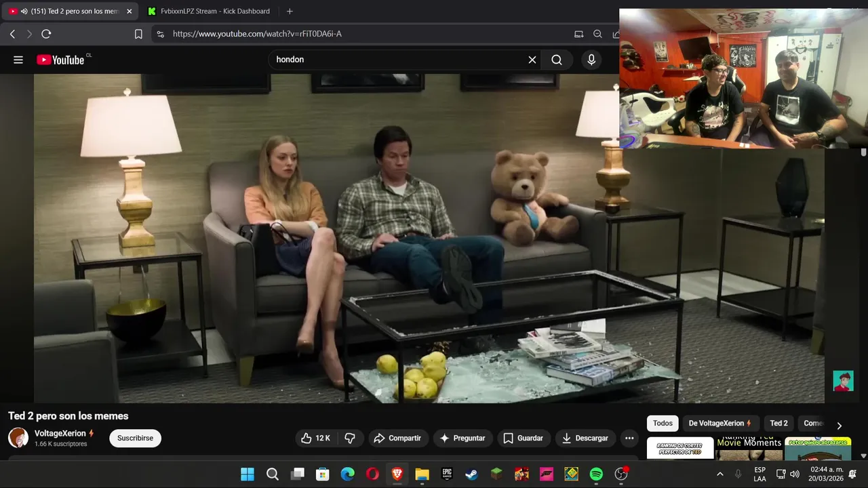Launch Minecraft from the taskbar
The width and height of the screenshot is (868, 488).
tap(497, 474)
